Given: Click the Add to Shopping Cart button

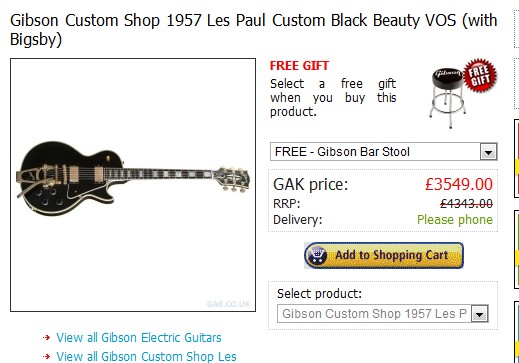Looking at the screenshot, I should click(384, 255).
